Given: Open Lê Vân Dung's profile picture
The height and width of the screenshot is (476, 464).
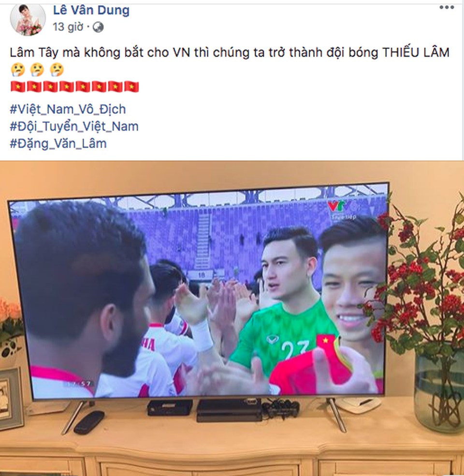Looking at the screenshot, I should pos(28,20).
